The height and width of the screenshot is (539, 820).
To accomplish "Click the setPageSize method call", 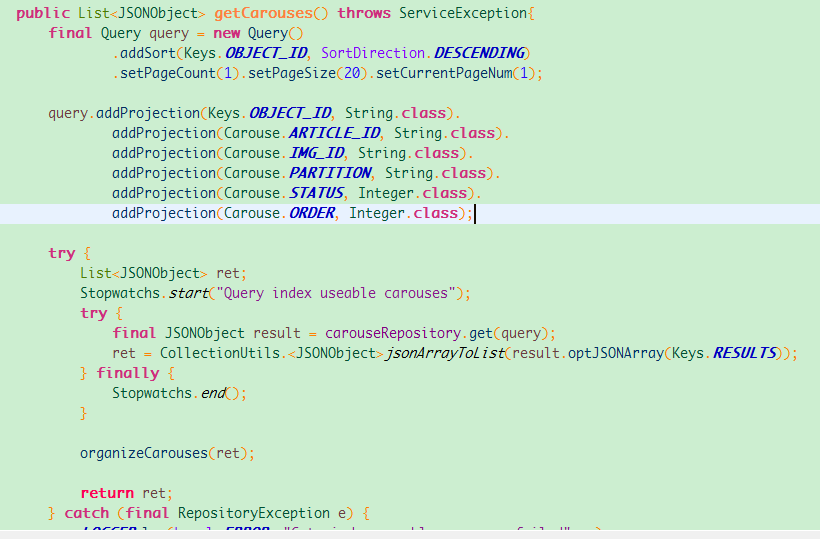I will pos(291,73).
